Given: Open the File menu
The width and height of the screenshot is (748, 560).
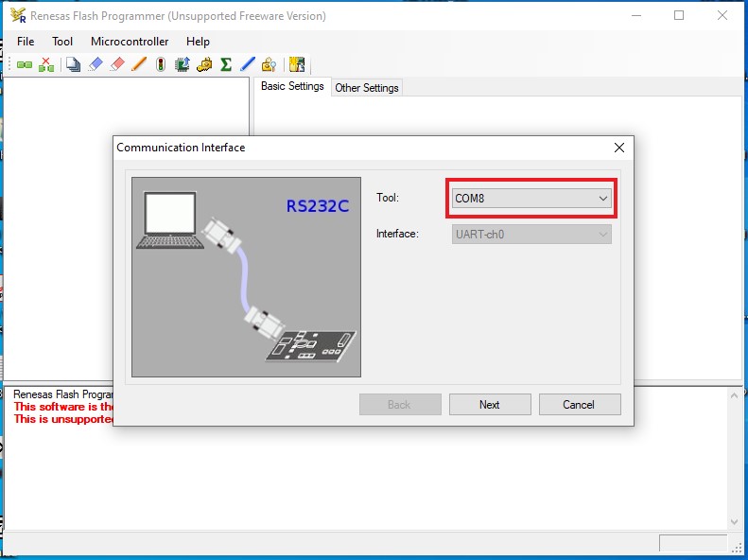Looking at the screenshot, I should click(26, 42).
